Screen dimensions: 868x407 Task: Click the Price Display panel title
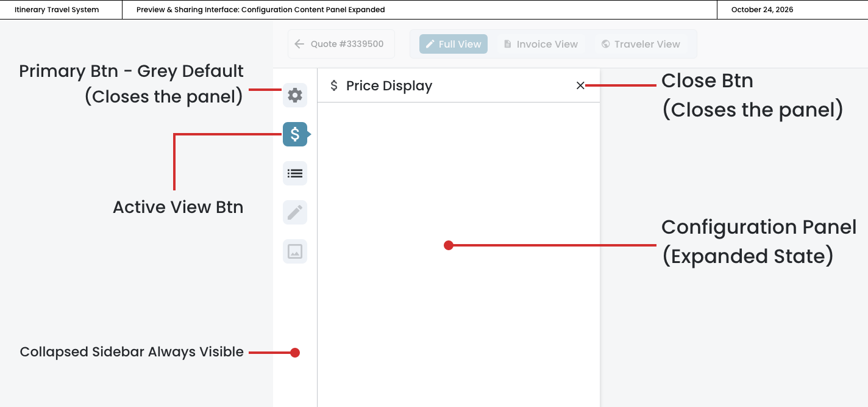(x=389, y=86)
